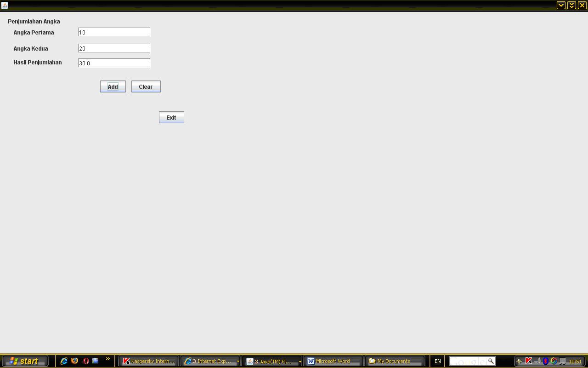Switch to My Documents taskbar item
The height and width of the screenshot is (368, 588).
[x=395, y=361]
